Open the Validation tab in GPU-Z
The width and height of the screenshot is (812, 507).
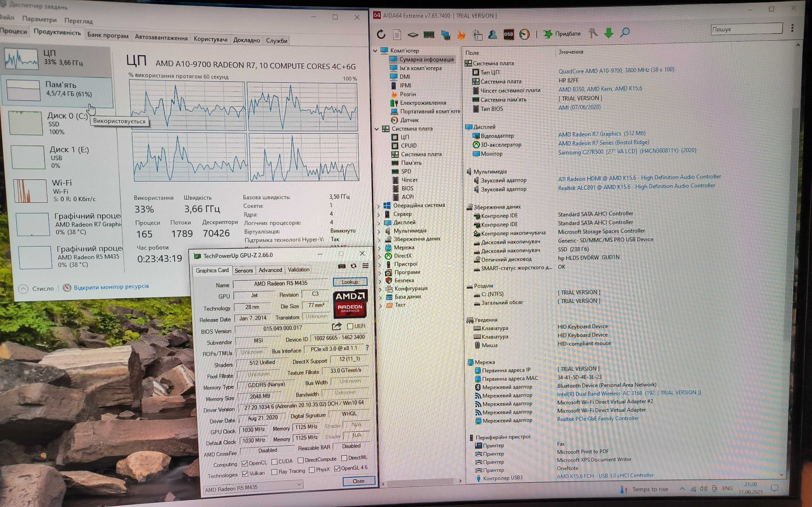(299, 269)
